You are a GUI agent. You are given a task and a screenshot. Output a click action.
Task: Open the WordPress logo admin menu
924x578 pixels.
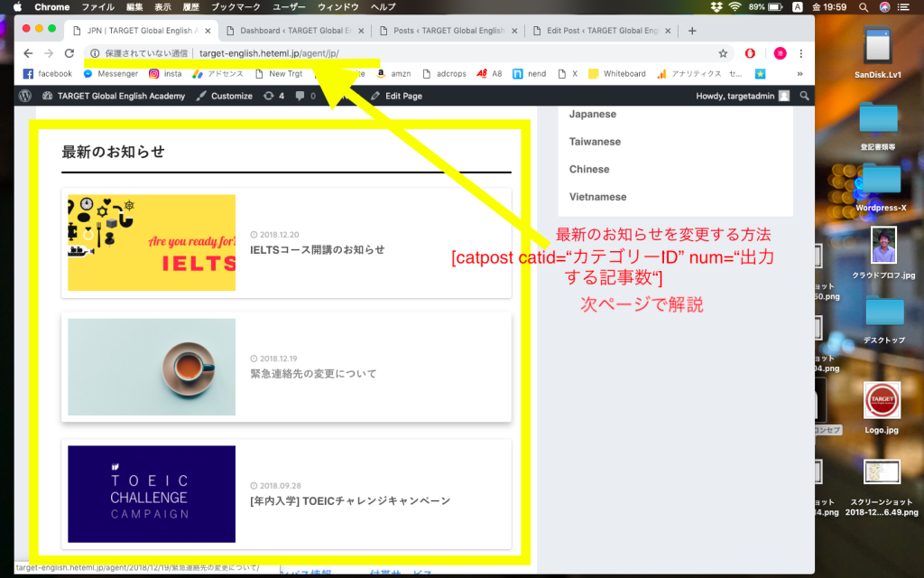click(x=25, y=96)
